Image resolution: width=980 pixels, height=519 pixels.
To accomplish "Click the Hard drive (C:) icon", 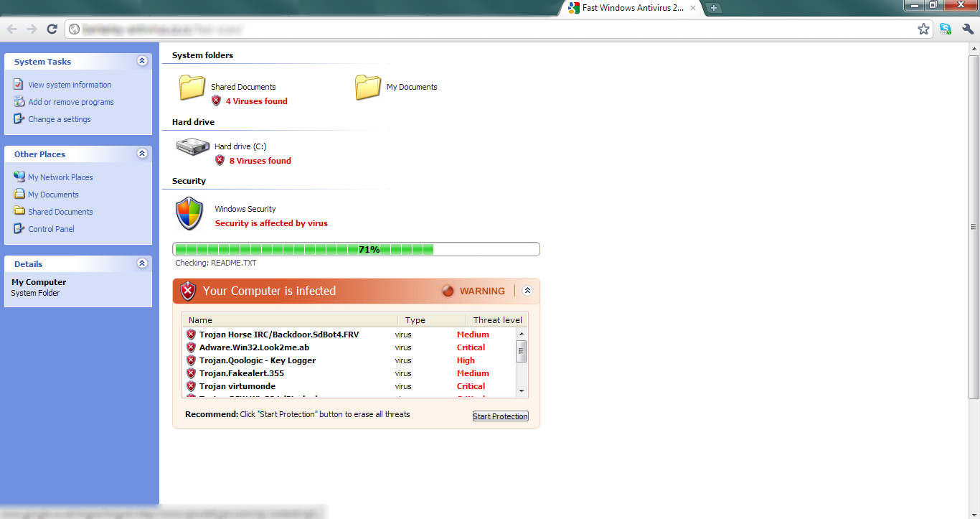I will click(193, 146).
